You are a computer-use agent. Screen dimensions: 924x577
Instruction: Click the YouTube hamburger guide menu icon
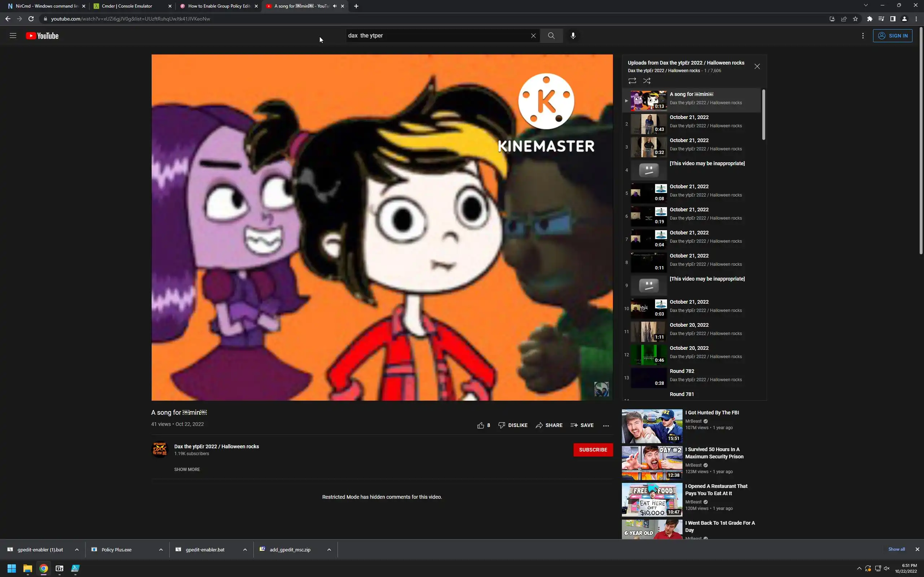(13, 36)
